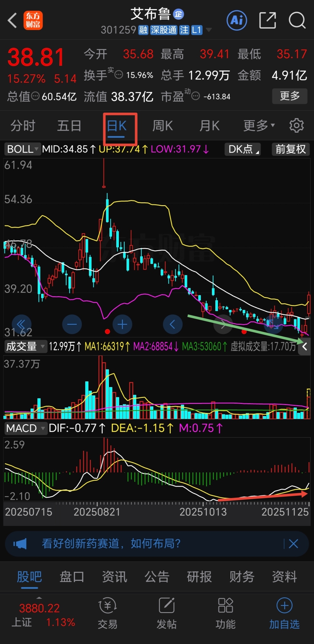
Task: Open 交易 trade icon
Action: point(107,613)
